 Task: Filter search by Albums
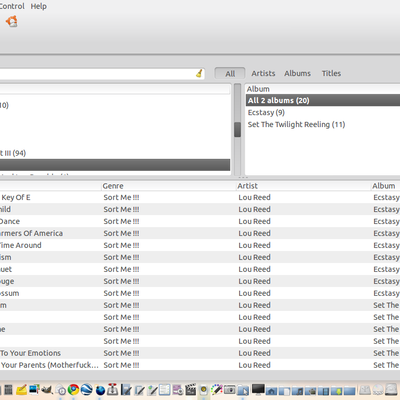click(297, 73)
